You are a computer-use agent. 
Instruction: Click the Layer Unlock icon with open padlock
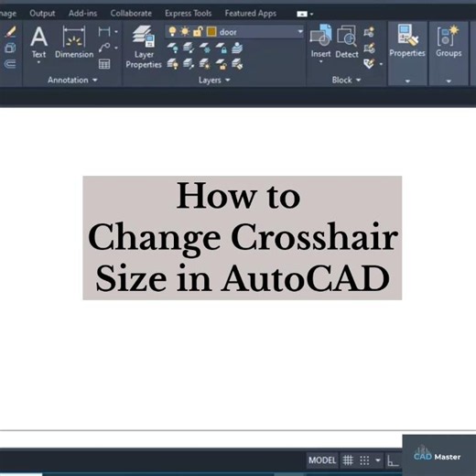point(221,64)
